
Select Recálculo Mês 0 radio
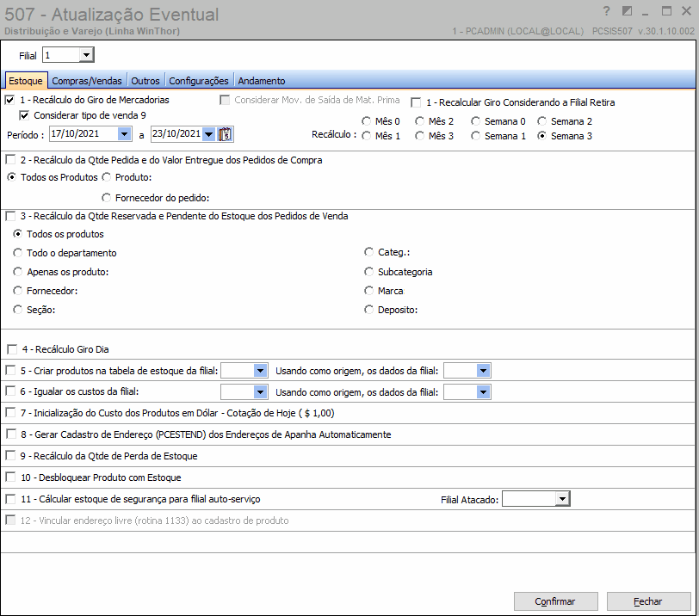367,121
